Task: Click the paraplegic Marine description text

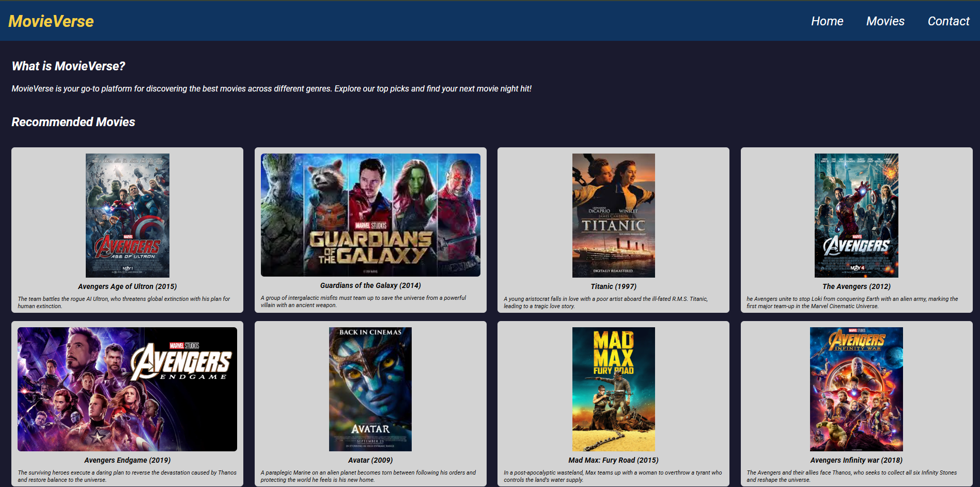Action: tap(368, 476)
